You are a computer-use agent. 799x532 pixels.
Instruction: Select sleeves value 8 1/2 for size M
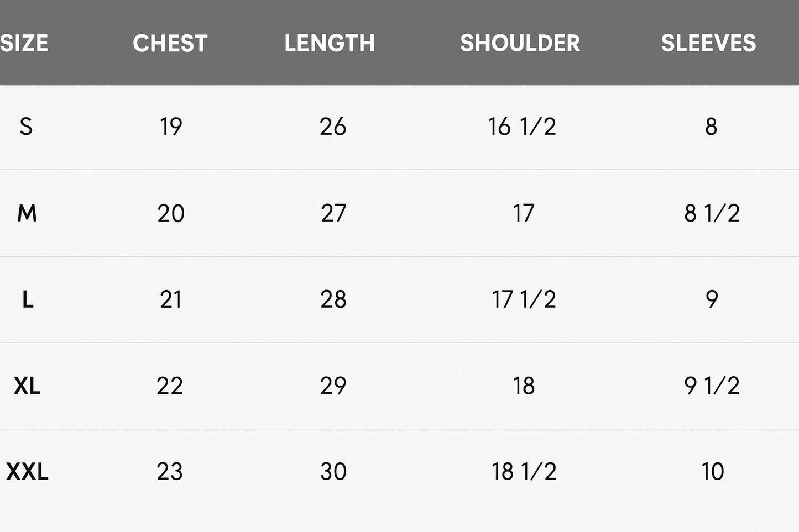tap(712, 213)
